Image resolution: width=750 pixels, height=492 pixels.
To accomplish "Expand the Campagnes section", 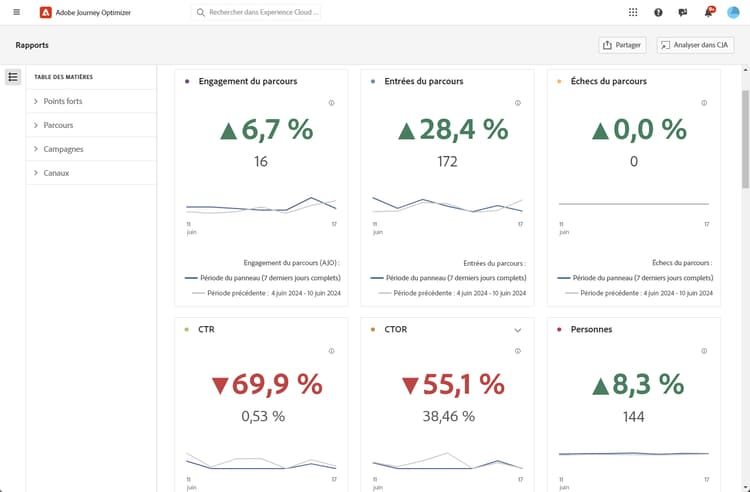I will [91, 149].
